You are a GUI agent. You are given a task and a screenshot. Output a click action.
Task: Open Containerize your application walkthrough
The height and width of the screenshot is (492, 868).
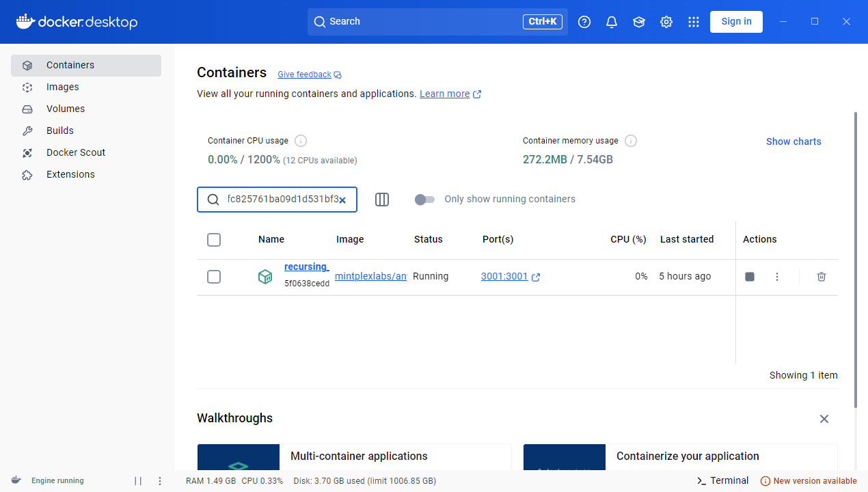[680, 457]
